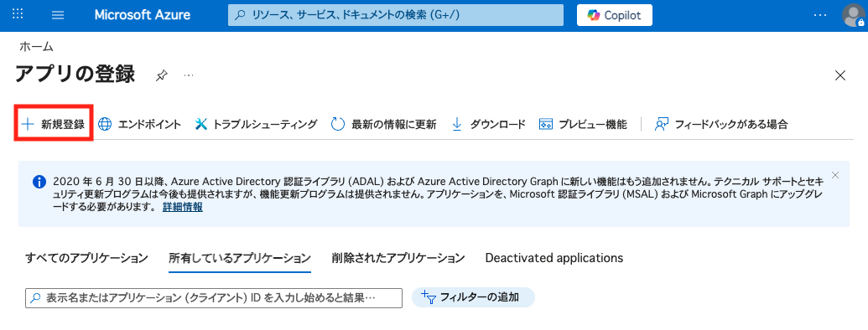Screen dimensions: 868x330
Task: Click フィードバックがある場合
Action: pos(720,124)
